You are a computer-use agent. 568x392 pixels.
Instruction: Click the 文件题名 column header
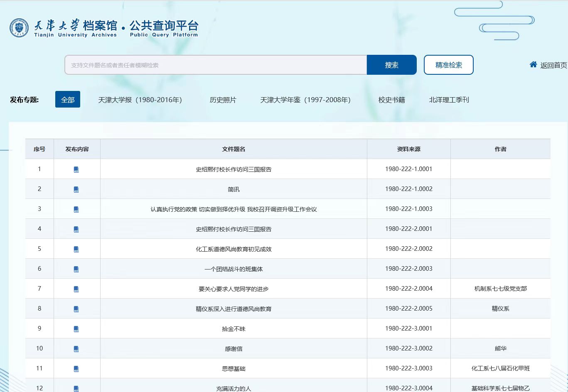point(234,149)
